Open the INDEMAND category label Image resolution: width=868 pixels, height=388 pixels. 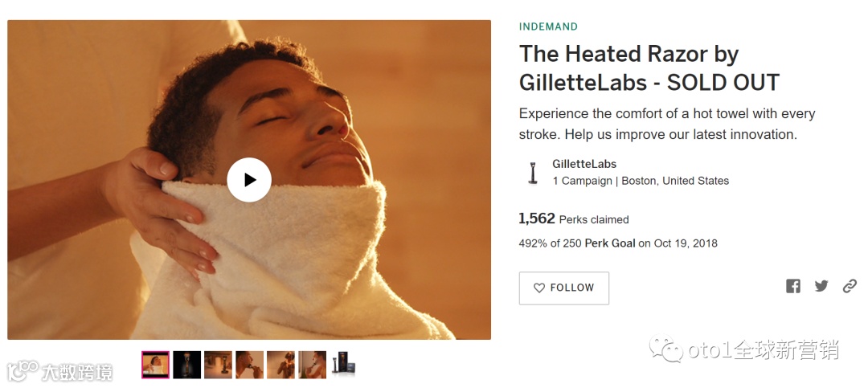pyautogui.click(x=548, y=27)
